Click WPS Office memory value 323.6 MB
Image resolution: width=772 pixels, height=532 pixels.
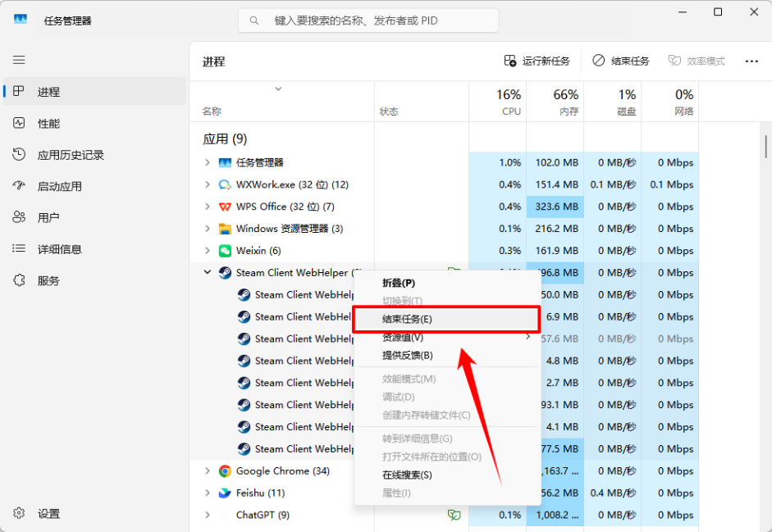pos(556,207)
